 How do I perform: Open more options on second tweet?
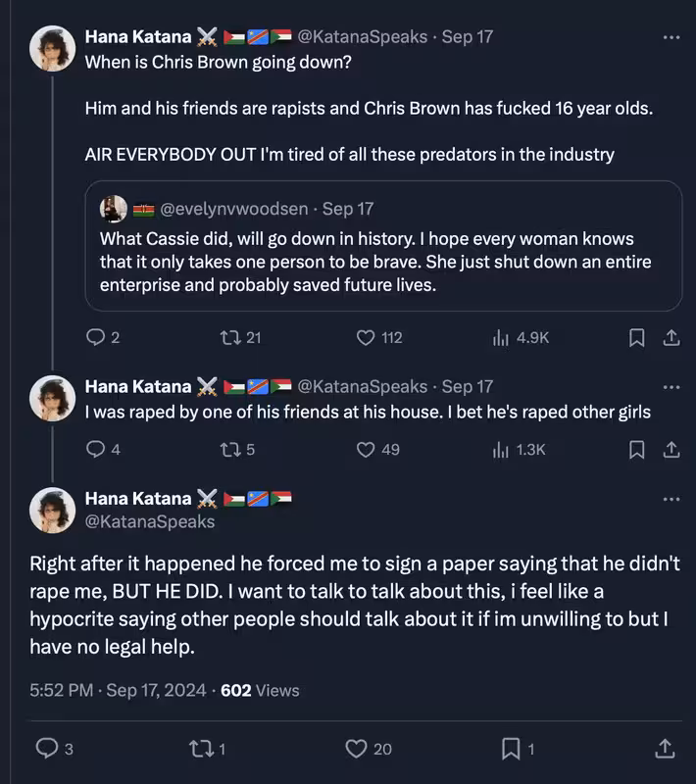point(671,387)
